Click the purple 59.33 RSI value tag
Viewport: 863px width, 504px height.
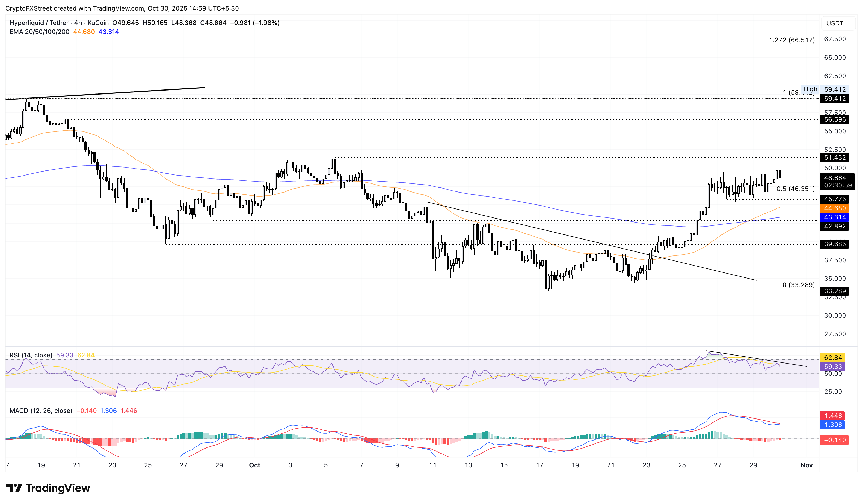point(832,367)
